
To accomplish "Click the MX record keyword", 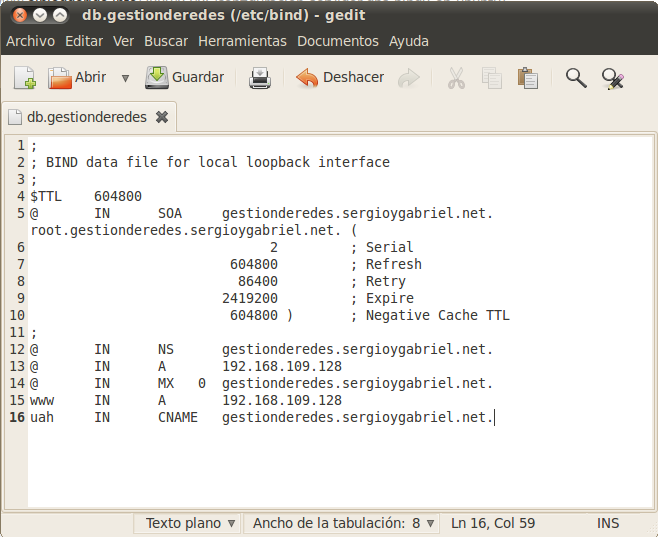I will [166, 383].
